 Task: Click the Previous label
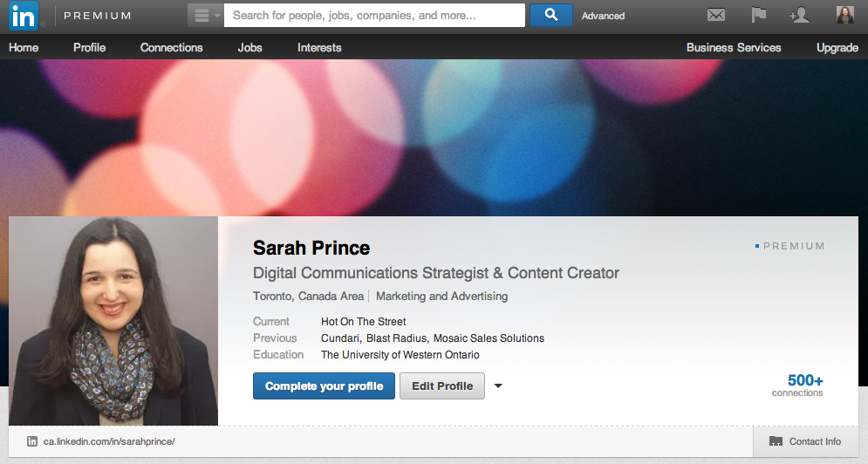[x=275, y=338]
